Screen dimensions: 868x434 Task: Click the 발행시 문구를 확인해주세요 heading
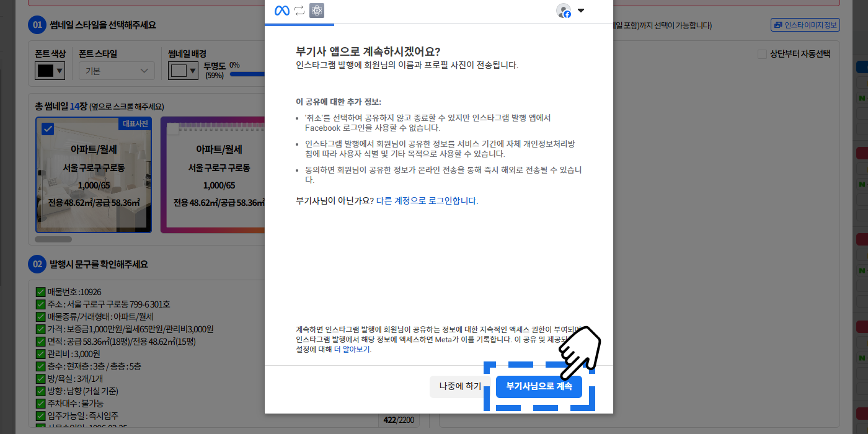99,264
